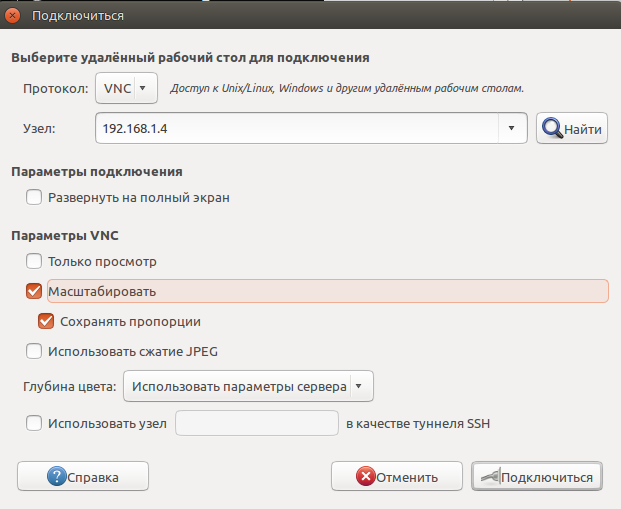Disable the Сохранять пропорции checkbox
This screenshot has width=621, height=509.
tap(46, 321)
